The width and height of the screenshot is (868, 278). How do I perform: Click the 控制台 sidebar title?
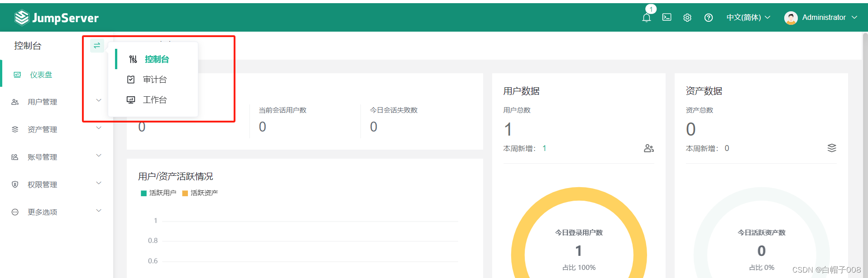click(x=28, y=46)
